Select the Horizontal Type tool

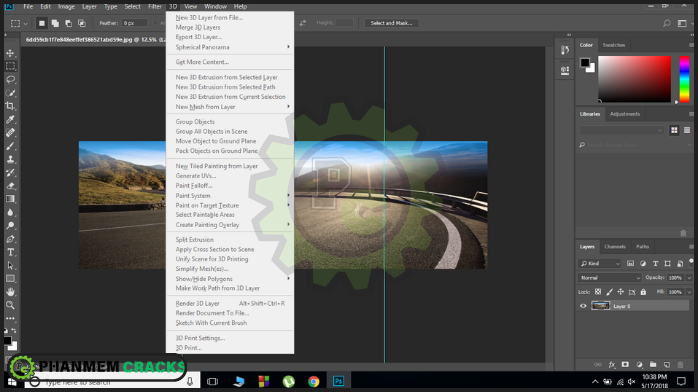click(x=10, y=252)
